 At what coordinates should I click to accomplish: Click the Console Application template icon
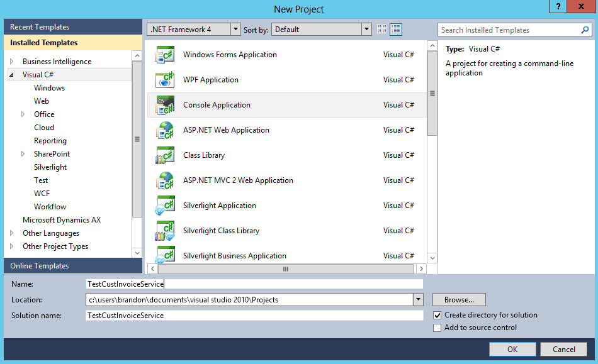tap(165, 105)
